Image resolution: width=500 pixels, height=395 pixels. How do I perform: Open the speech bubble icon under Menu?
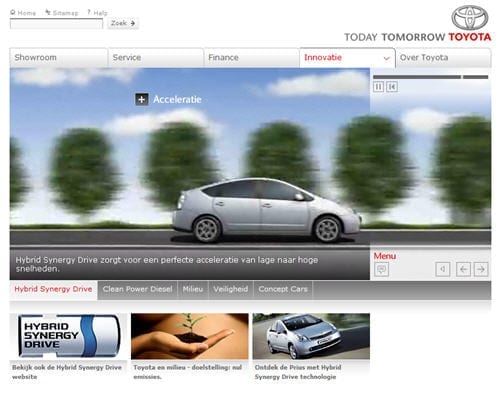coord(381,269)
